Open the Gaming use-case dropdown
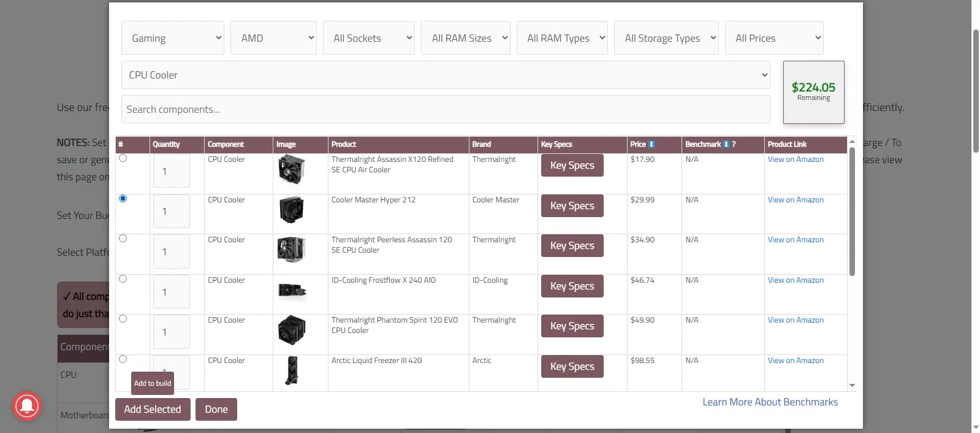 click(x=173, y=38)
